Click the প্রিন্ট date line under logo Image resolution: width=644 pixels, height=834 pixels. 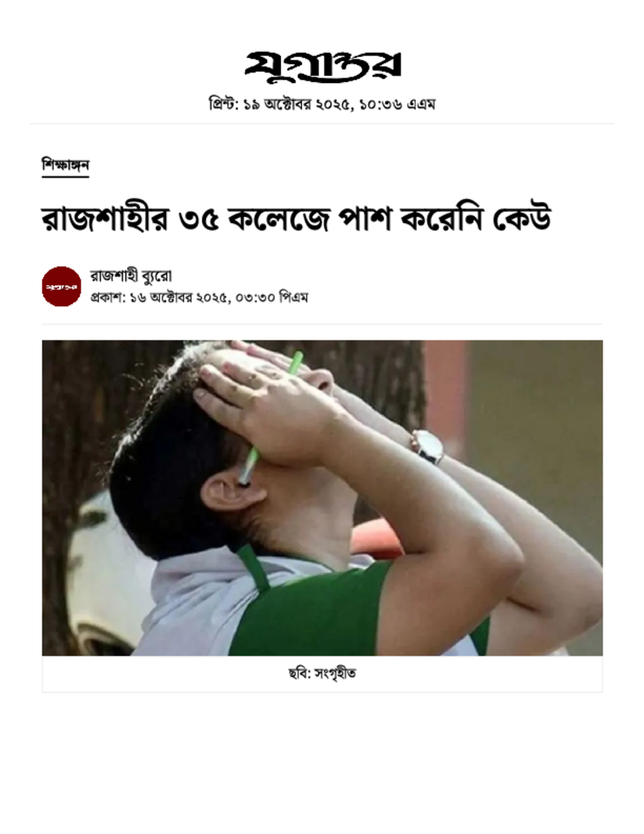click(322, 103)
